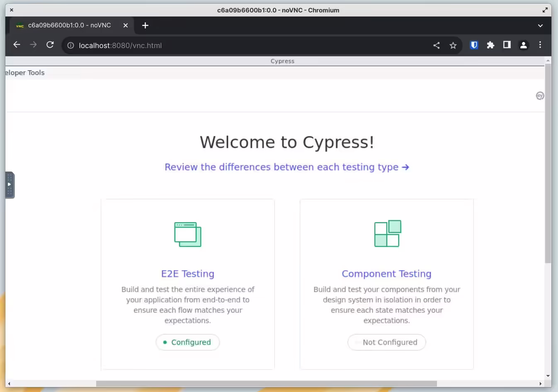Open the browser Extensions puzzle icon
This screenshot has width=558, height=392.
[490, 45]
